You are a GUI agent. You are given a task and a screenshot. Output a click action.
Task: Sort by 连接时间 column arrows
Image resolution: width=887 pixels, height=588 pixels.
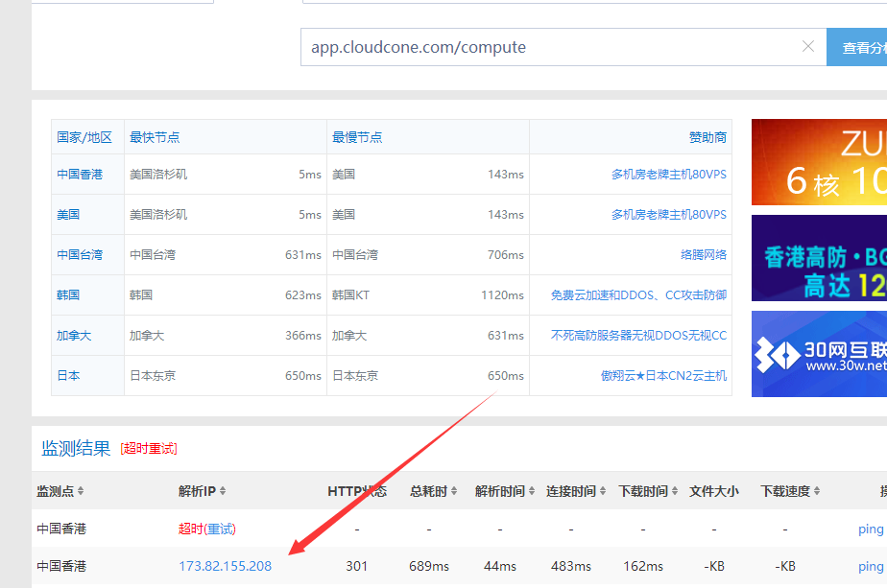tap(603, 491)
